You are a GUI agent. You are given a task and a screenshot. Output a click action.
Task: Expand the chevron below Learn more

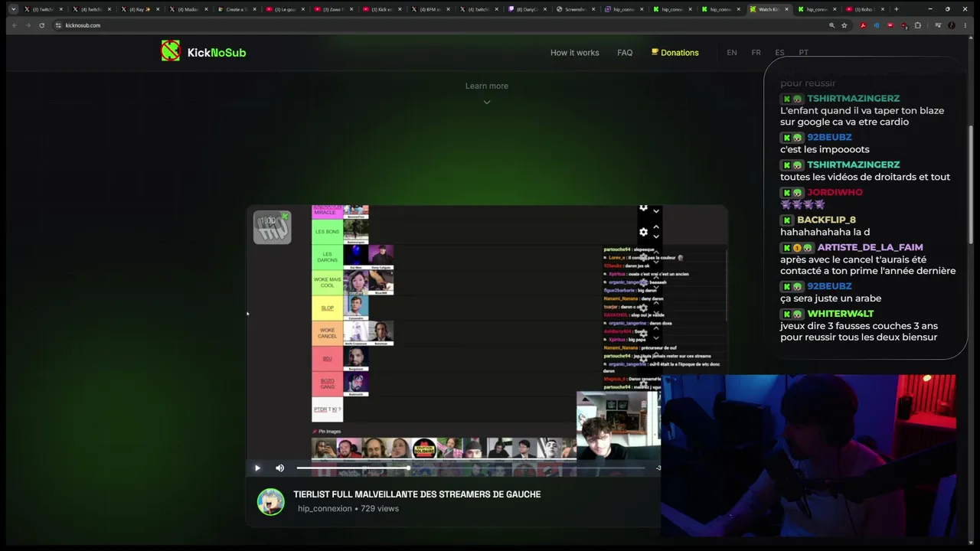point(486,102)
